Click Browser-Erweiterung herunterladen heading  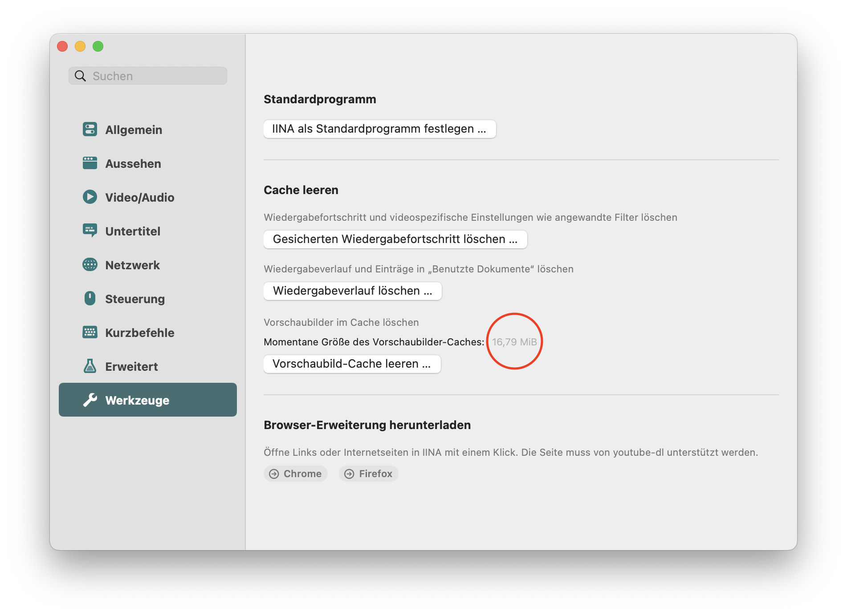tap(367, 425)
